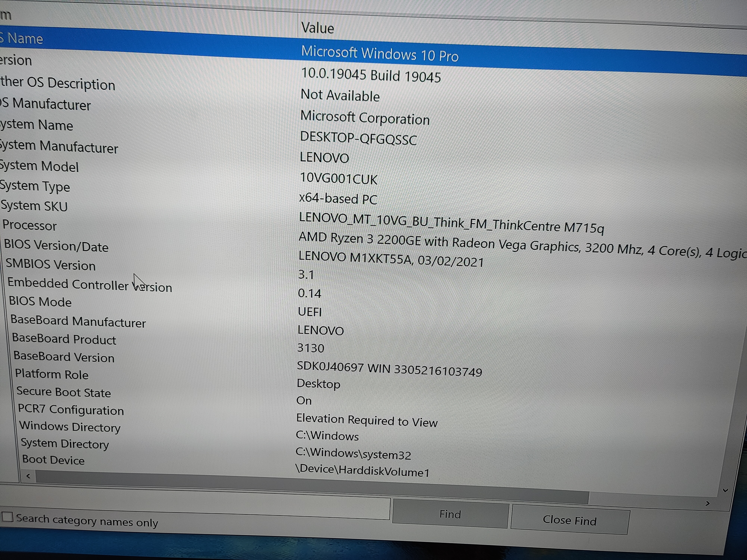Select the 'Processor' row label
This screenshot has height=560, width=747.
click(x=30, y=225)
